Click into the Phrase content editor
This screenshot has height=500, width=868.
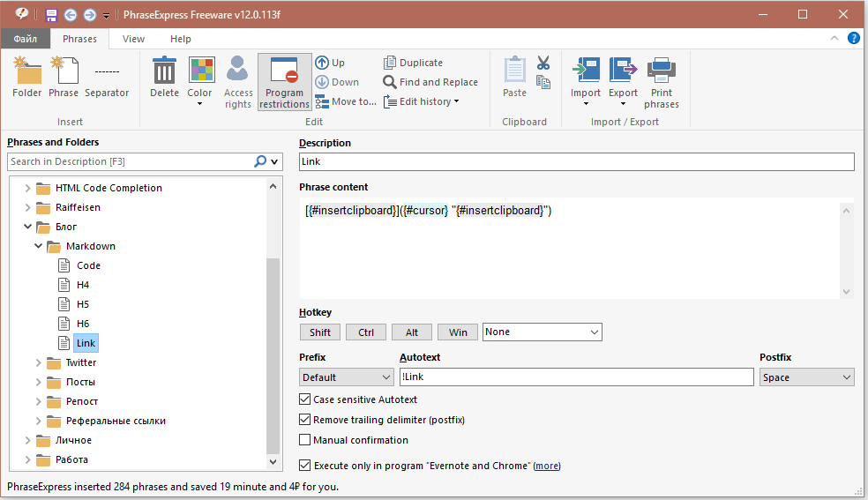[570, 249]
